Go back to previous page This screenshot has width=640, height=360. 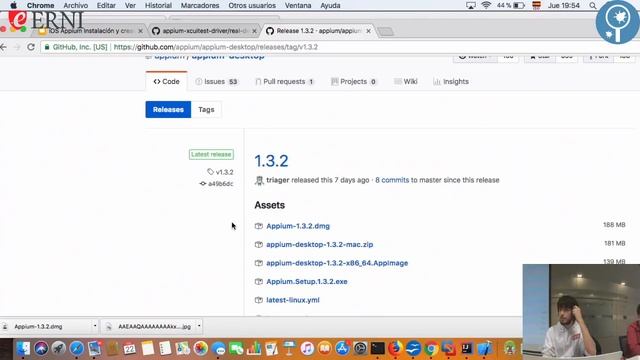pyautogui.click(x=3, y=47)
